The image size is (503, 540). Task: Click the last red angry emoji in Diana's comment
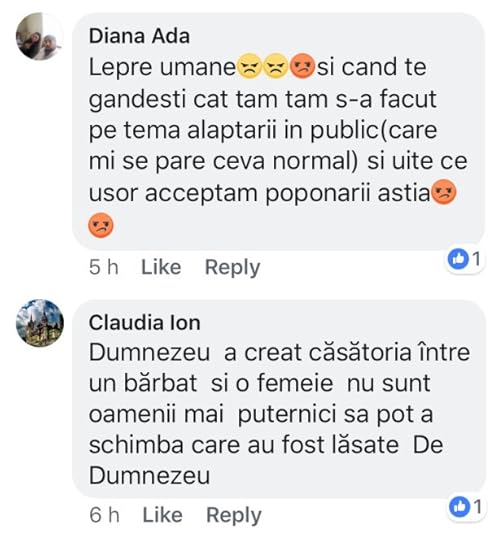[101, 225]
